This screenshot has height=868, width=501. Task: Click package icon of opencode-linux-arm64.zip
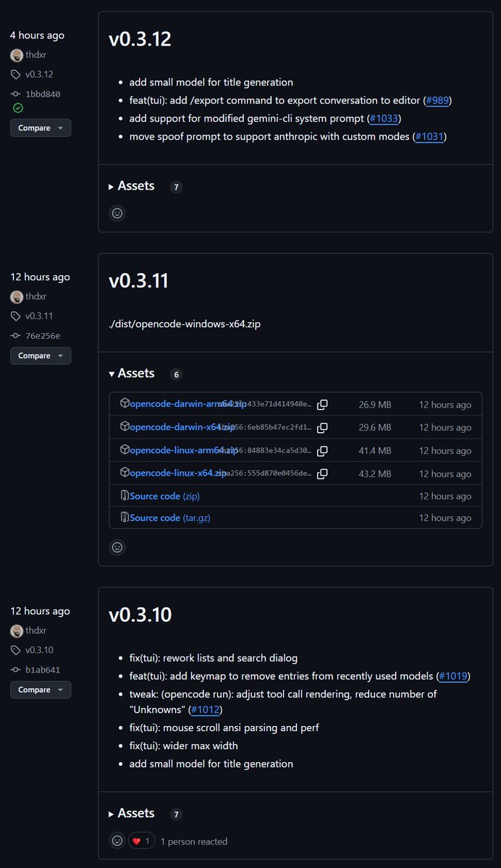point(125,450)
